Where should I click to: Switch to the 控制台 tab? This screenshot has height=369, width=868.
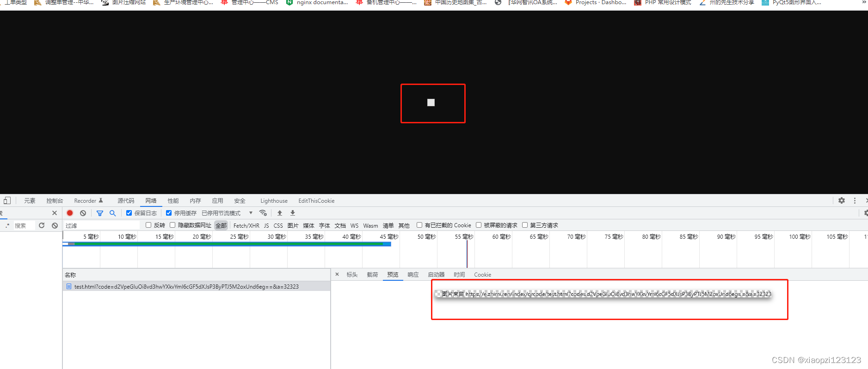point(55,200)
